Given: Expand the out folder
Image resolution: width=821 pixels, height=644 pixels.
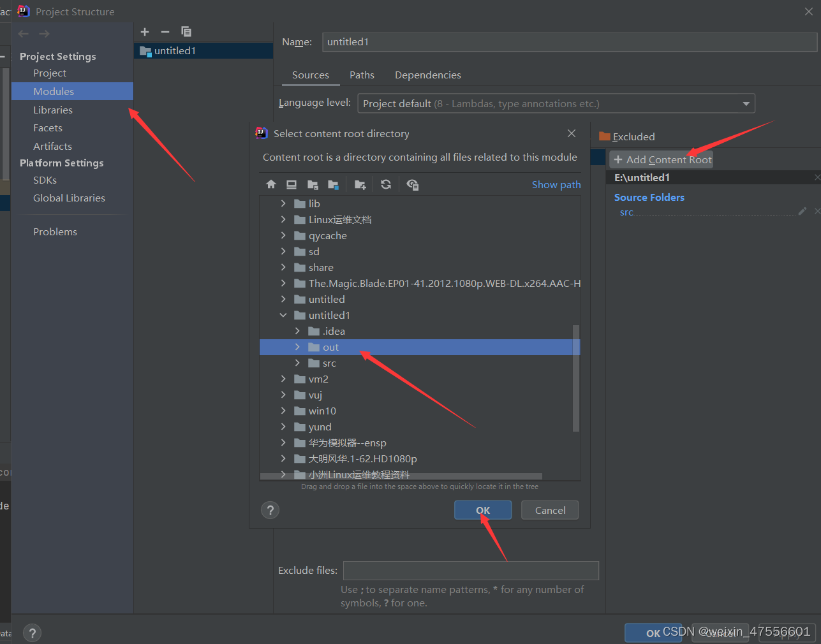Looking at the screenshot, I should 297,347.
